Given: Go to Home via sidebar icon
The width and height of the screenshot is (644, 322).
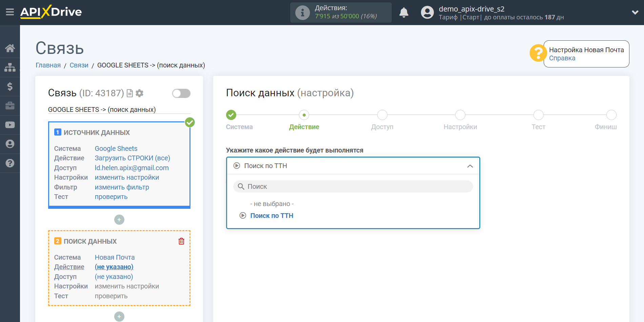Looking at the screenshot, I should 10,48.
